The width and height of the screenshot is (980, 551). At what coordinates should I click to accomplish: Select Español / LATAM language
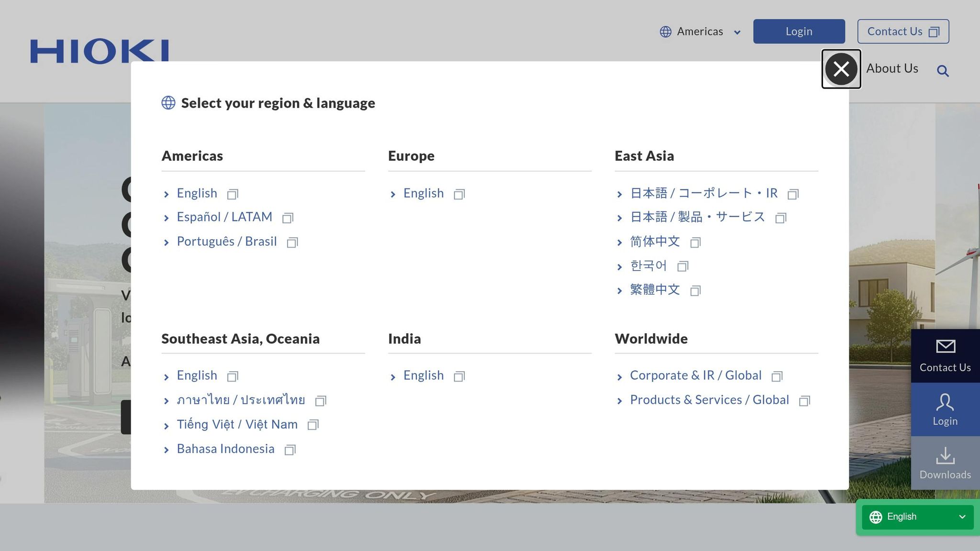(224, 217)
